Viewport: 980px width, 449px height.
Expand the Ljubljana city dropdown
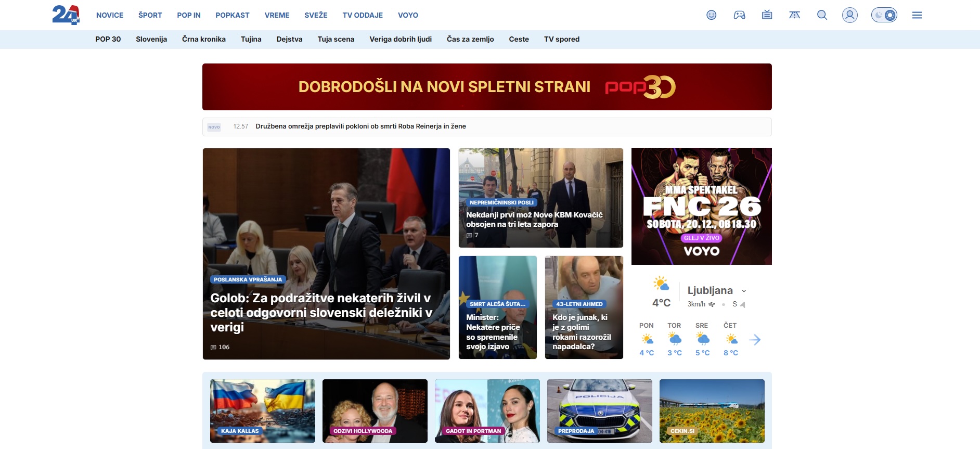click(744, 291)
